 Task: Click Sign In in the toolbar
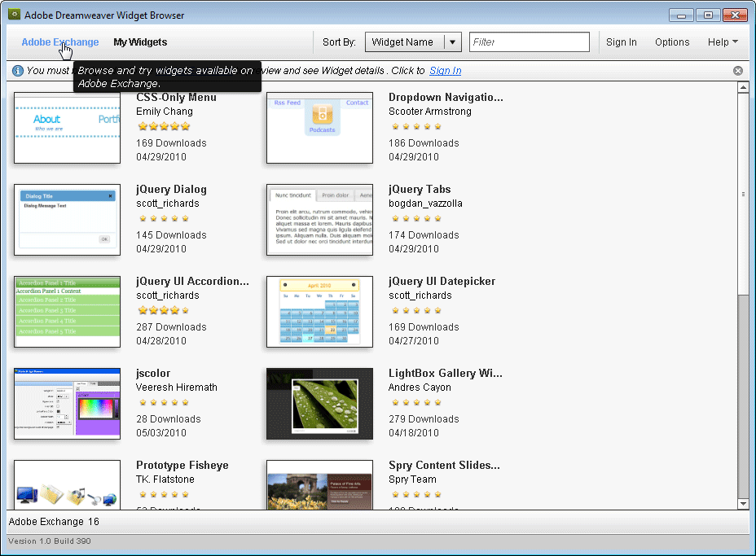[x=621, y=42]
